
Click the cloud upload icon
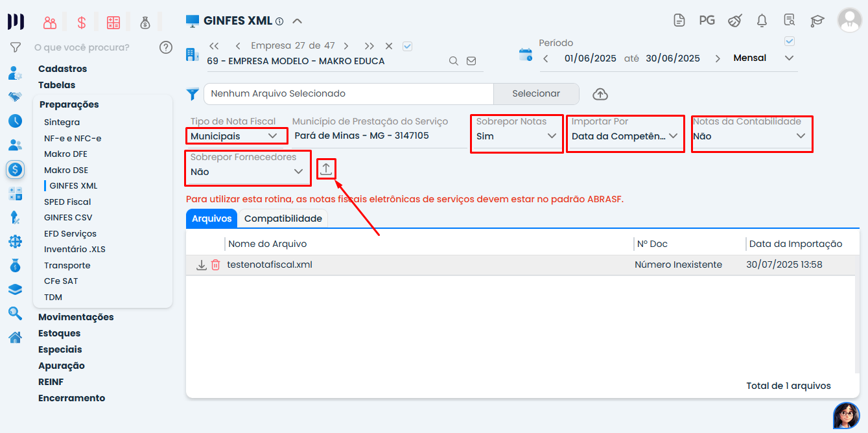point(600,94)
